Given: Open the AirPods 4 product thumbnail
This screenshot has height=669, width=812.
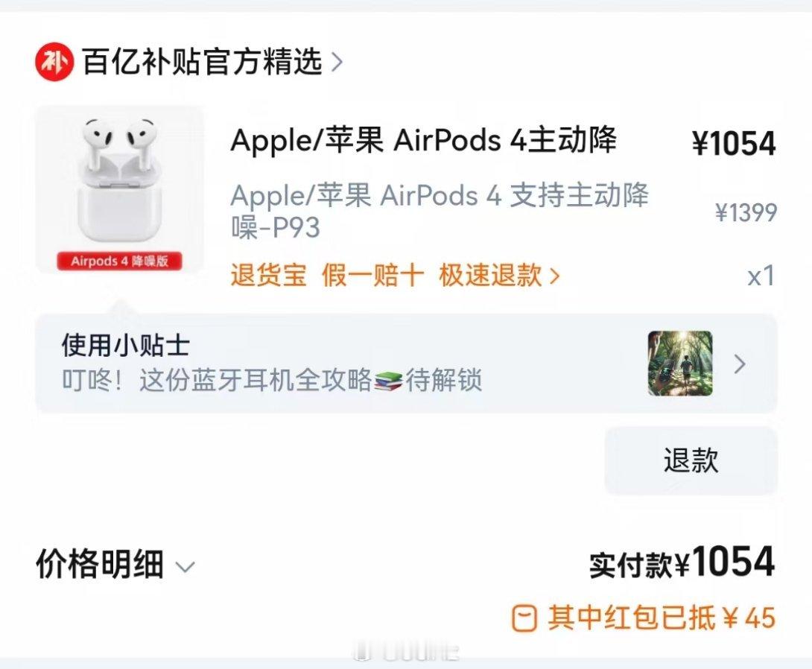Looking at the screenshot, I should click(x=120, y=189).
